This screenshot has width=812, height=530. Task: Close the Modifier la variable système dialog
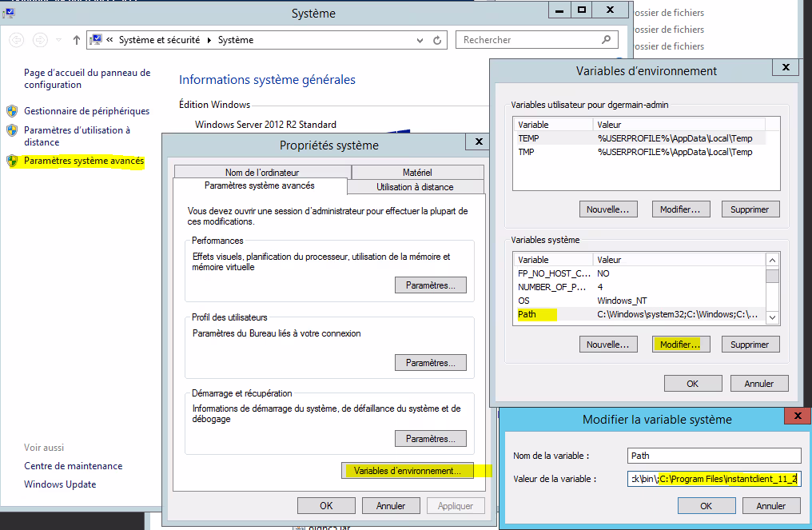pyautogui.click(x=797, y=416)
